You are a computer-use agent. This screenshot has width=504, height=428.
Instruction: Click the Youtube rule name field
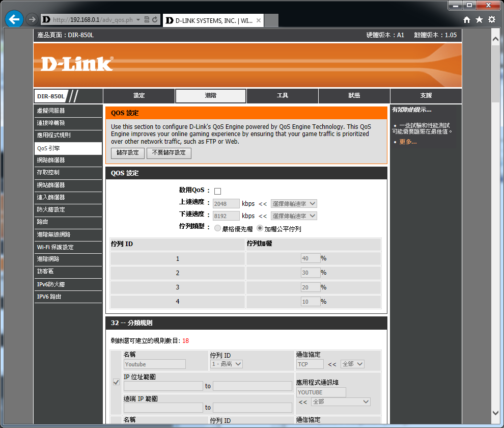(x=155, y=364)
